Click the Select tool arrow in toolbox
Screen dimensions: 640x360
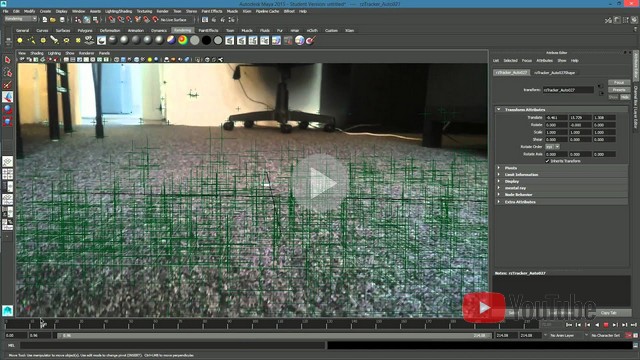coord(7,60)
